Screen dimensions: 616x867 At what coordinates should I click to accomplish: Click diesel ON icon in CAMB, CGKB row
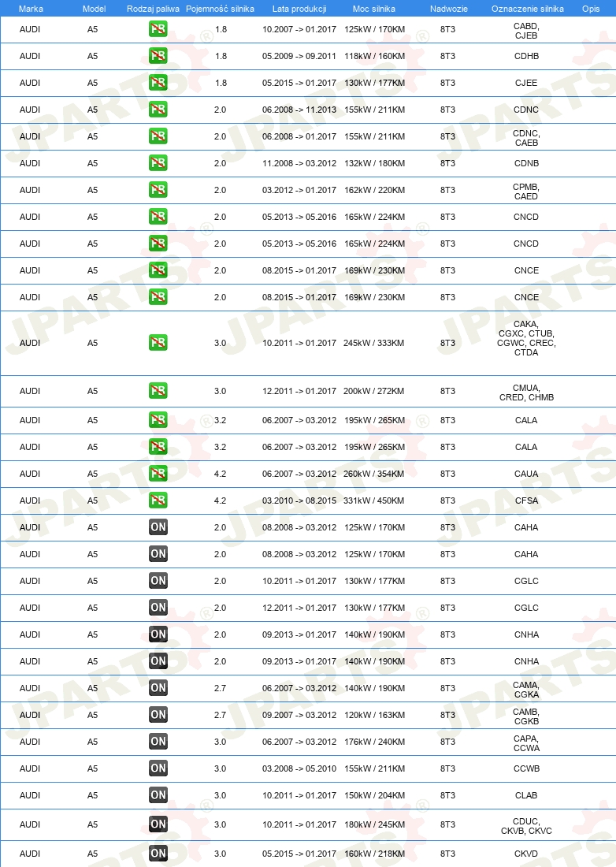click(x=158, y=715)
